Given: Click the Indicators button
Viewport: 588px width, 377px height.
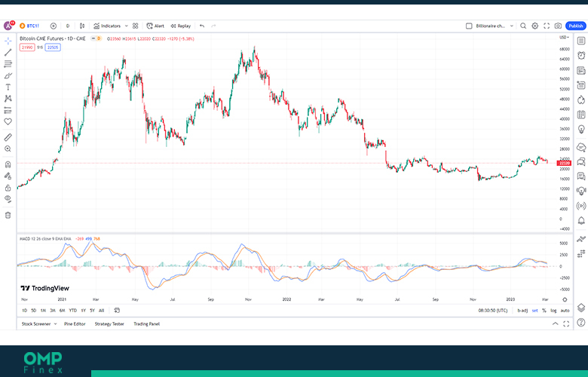Looking at the screenshot, I should pyautogui.click(x=107, y=26).
